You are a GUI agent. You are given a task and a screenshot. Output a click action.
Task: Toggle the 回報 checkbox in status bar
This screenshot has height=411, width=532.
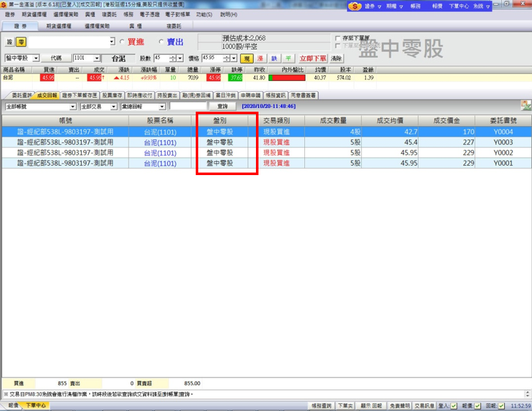pyautogui.click(x=501, y=406)
